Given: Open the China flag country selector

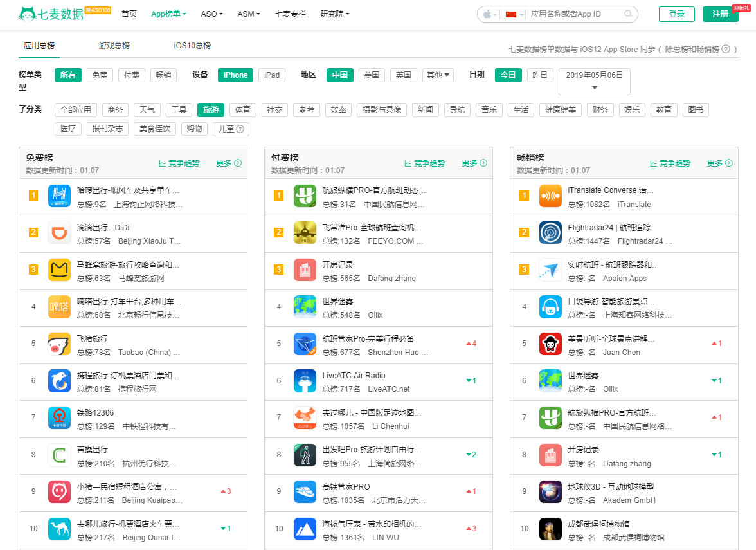Looking at the screenshot, I should [x=514, y=14].
